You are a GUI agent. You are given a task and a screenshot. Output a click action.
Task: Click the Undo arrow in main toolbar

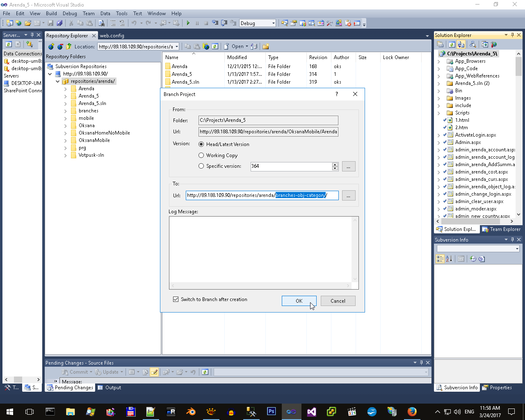click(134, 23)
